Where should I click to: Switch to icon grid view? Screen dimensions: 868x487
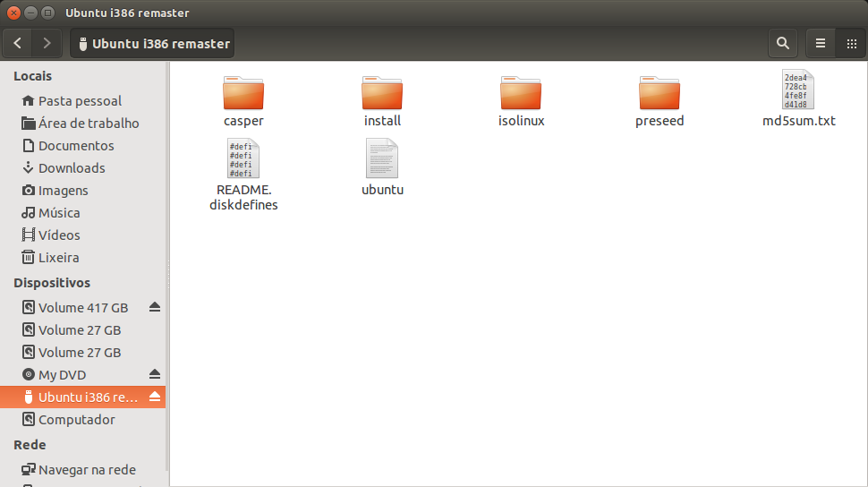[851, 43]
